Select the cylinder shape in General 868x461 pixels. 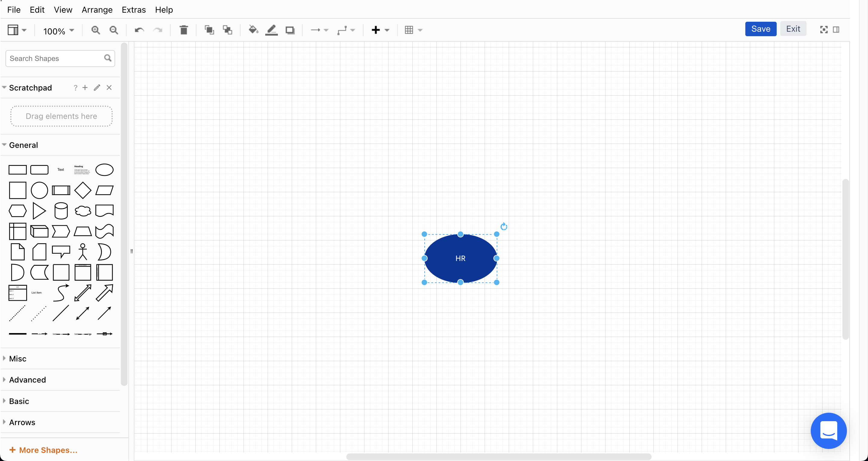click(x=61, y=211)
